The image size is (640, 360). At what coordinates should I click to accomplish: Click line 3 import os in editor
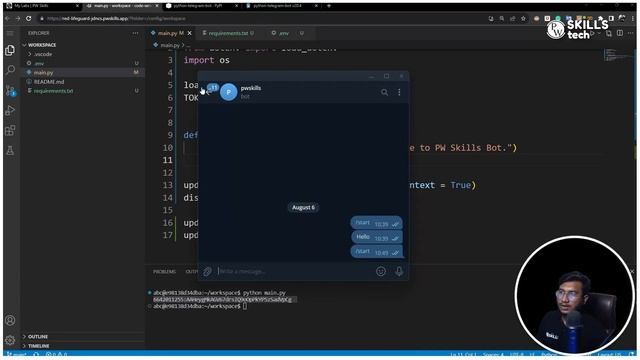(207, 60)
